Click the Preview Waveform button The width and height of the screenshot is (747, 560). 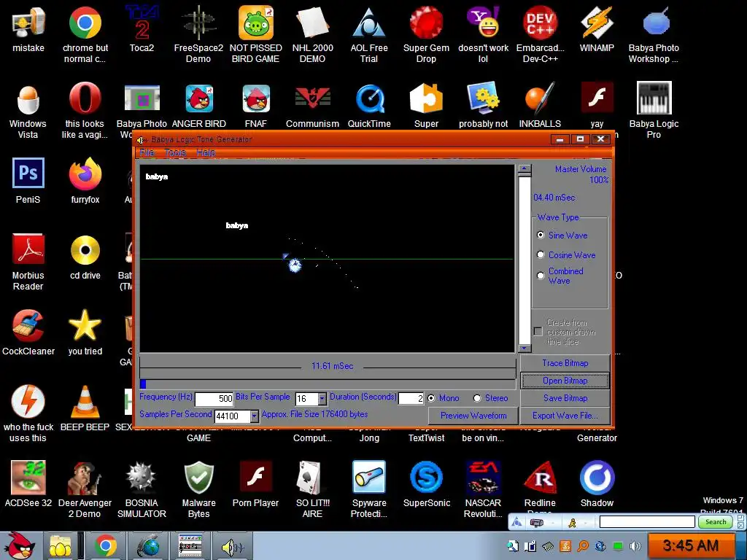pos(473,416)
